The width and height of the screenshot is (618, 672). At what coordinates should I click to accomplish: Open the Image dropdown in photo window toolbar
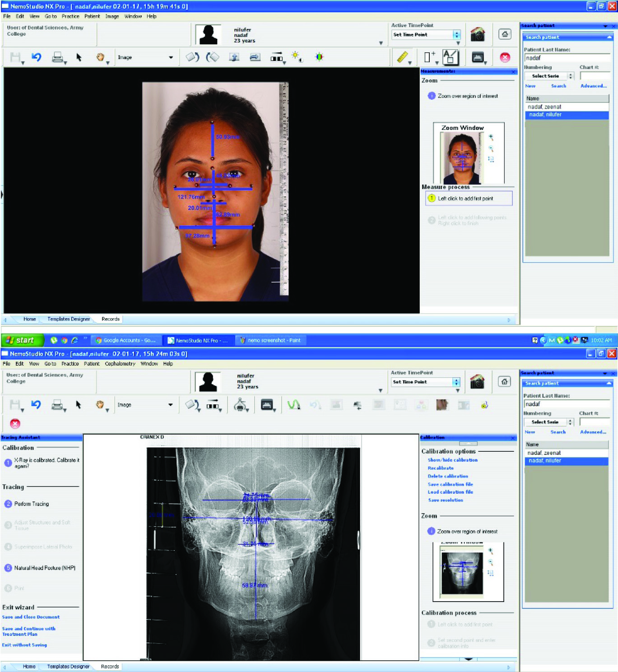pyautogui.click(x=171, y=57)
